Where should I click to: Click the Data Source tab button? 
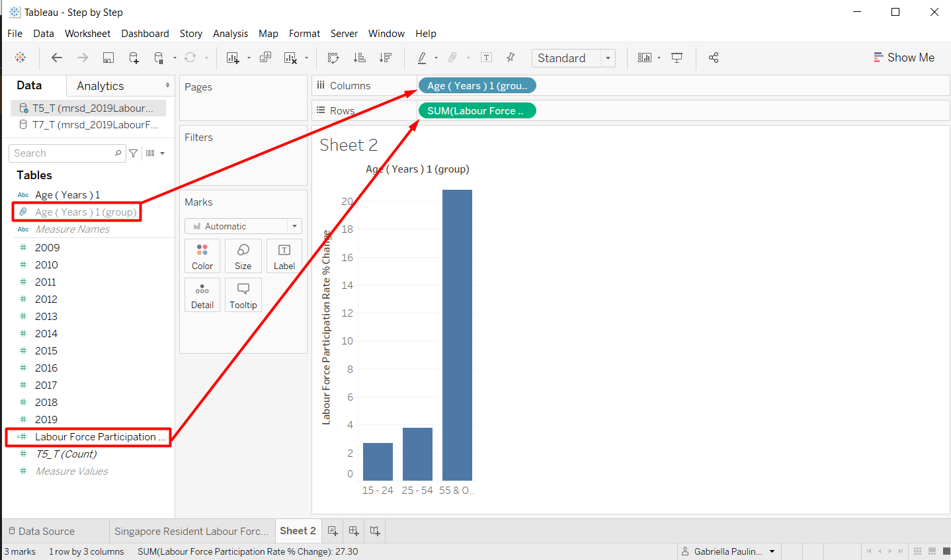42,531
